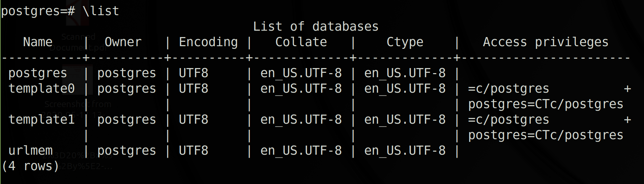Click the Name column header
The image size is (644, 184).
pos(38,42)
